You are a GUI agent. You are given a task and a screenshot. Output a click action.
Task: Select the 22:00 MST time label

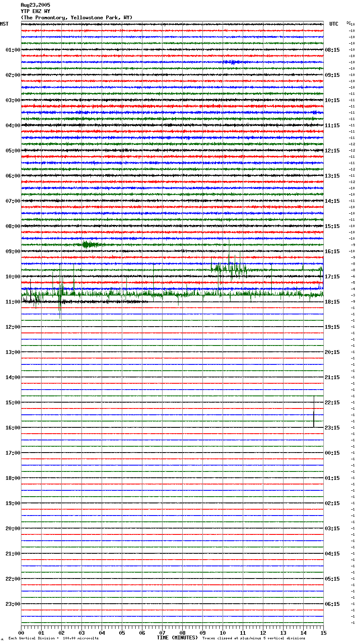[13, 579]
